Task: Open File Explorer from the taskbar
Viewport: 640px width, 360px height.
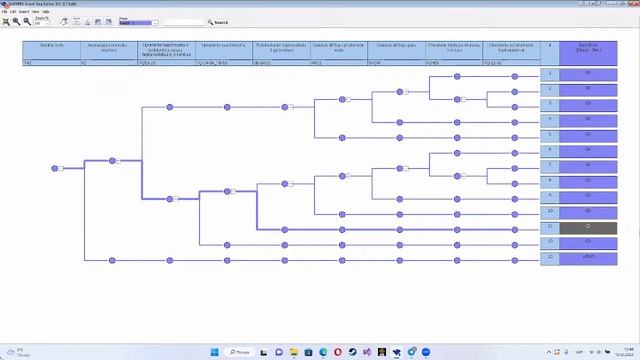Action: (x=293, y=352)
